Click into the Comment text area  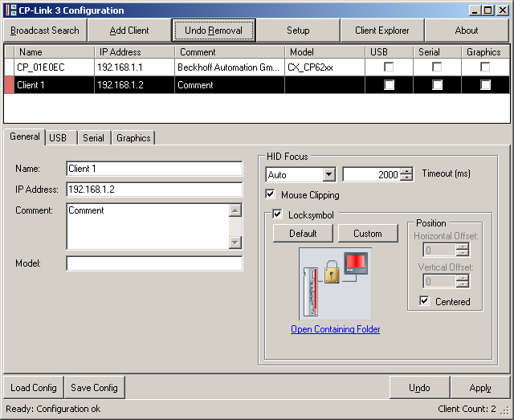[148, 226]
